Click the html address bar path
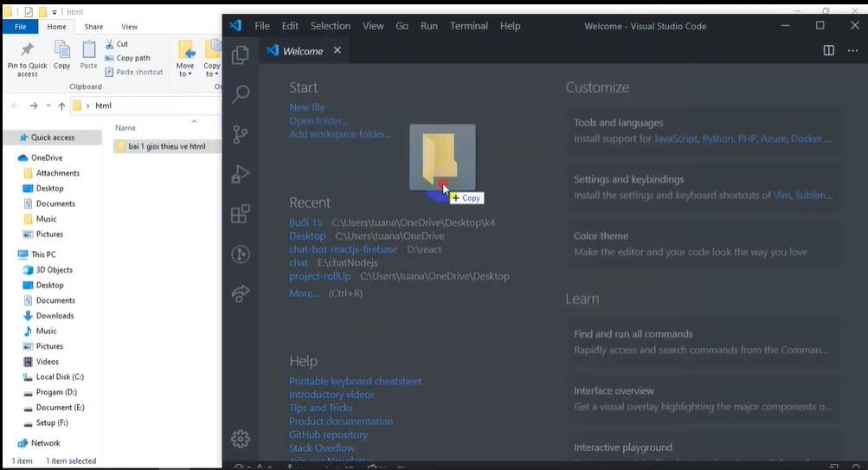The height and width of the screenshot is (470, 868). click(103, 106)
